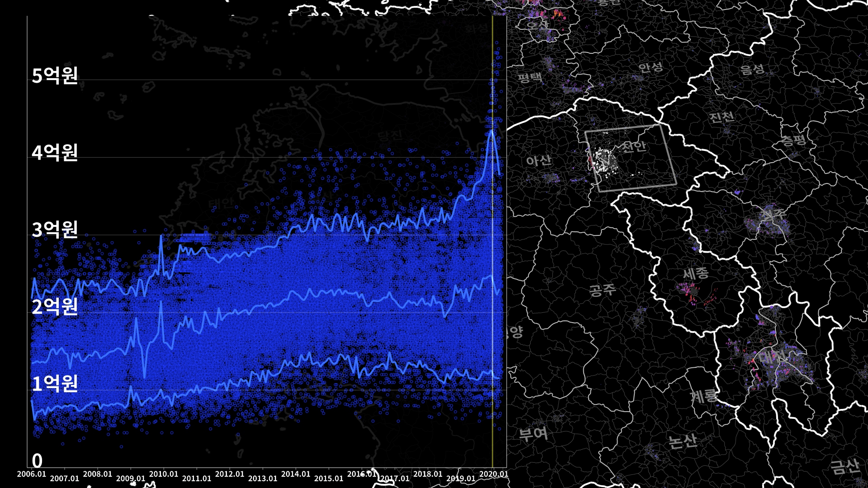Click the 세종 city label
Screen dimensions: 868x488
pyautogui.click(x=695, y=273)
